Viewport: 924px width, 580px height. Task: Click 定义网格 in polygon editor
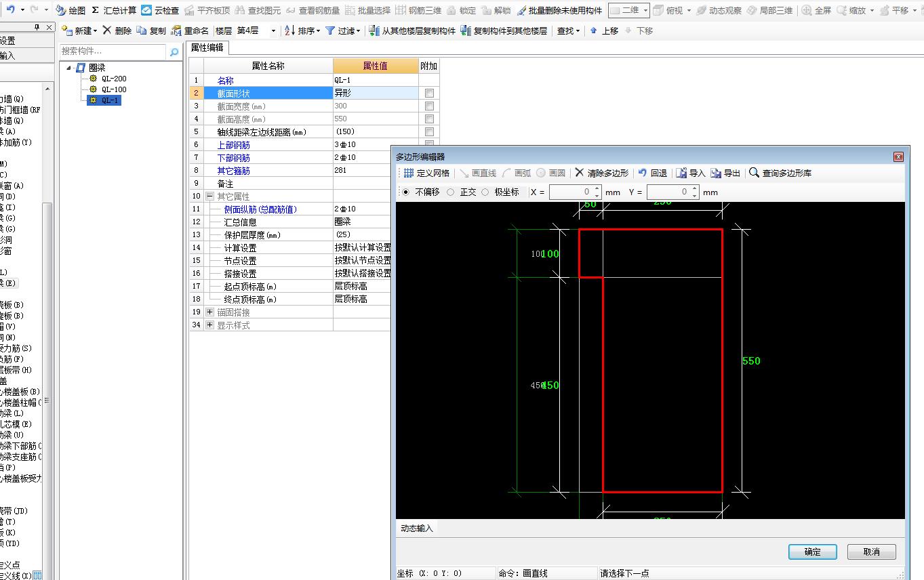pos(426,173)
